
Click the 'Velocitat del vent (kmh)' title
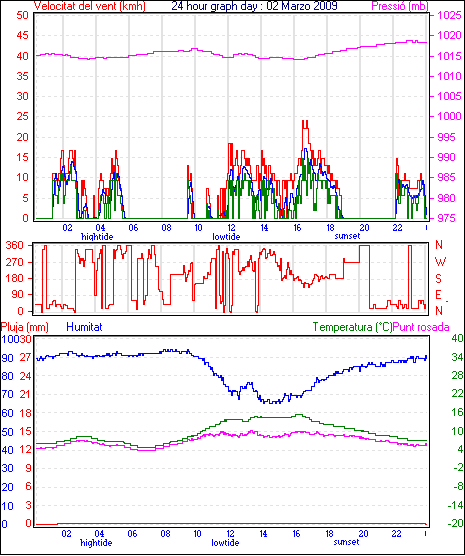click(x=89, y=6)
